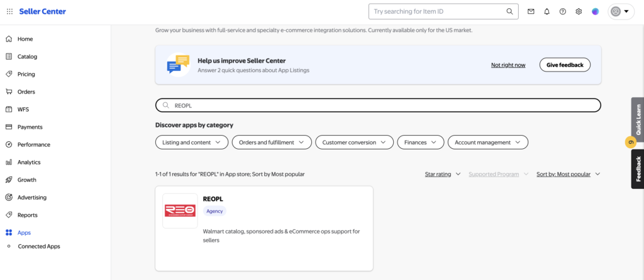644x280 pixels.
Task: Click the REOPL app title
Action: 213,199
